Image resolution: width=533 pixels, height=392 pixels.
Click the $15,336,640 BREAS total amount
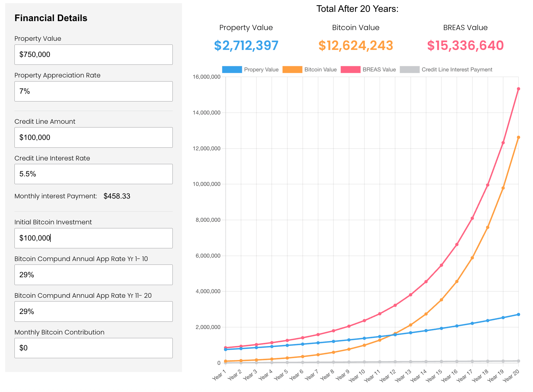pyautogui.click(x=465, y=46)
